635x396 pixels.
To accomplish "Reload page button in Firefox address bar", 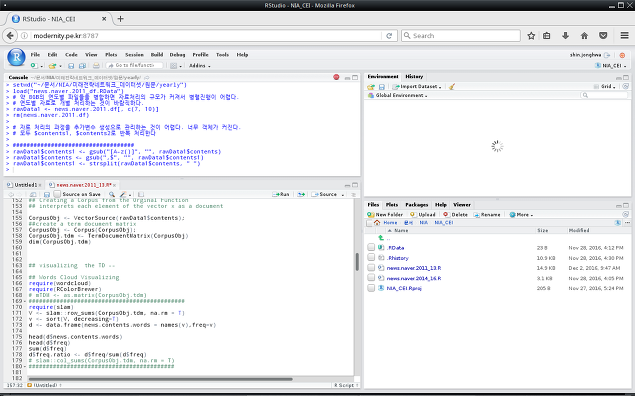I will tap(389, 36).
